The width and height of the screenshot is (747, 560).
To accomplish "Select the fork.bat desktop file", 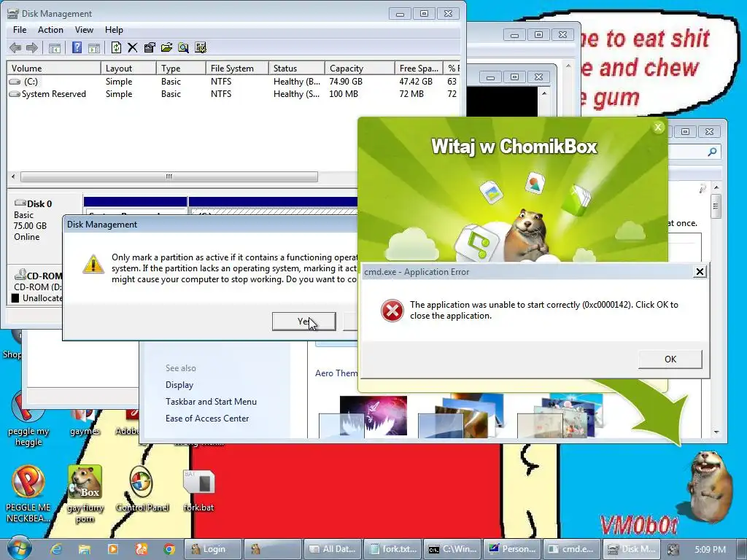I will tap(198, 491).
